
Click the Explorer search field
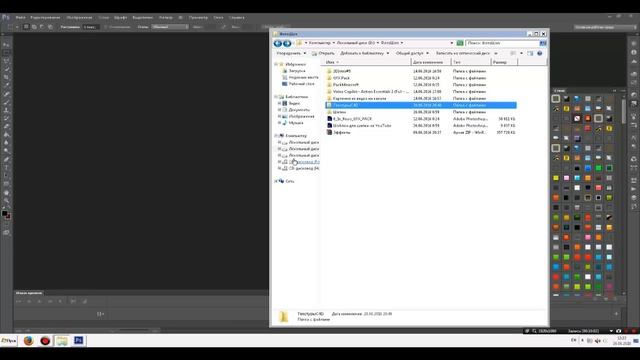(x=502, y=43)
